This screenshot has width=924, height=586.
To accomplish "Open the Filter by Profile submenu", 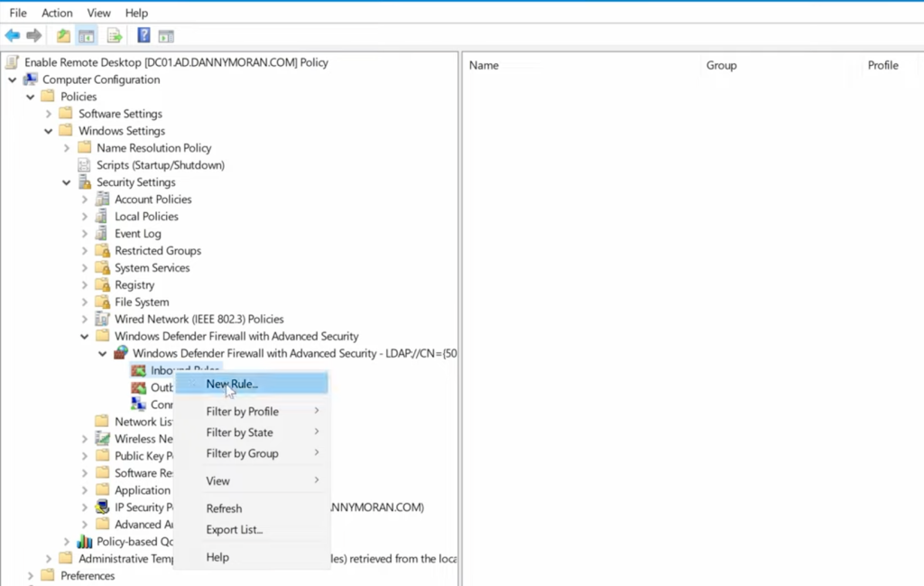I will click(244, 411).
